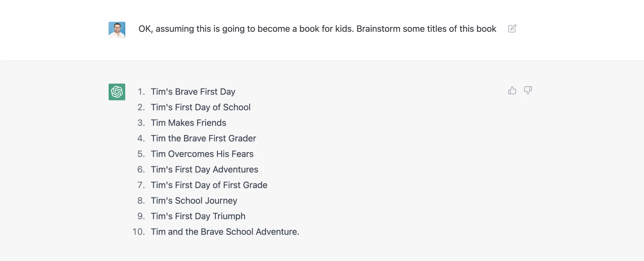Give negative feedback using the dislike icon
The height and width of the screenshot is (261, 644).
[528, 91]
